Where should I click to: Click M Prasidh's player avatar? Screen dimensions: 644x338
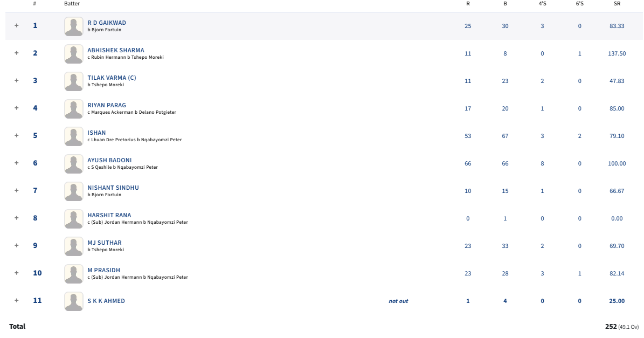tap(73, 274)
